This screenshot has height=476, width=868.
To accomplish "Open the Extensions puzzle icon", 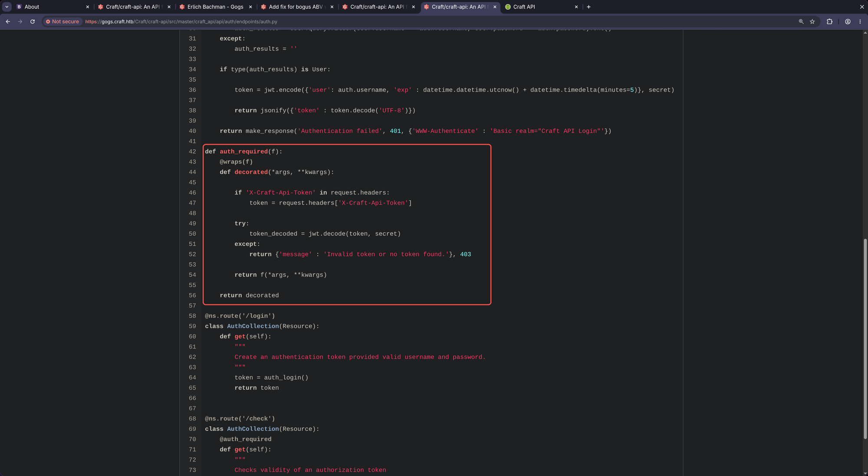I will coord(829,21).
